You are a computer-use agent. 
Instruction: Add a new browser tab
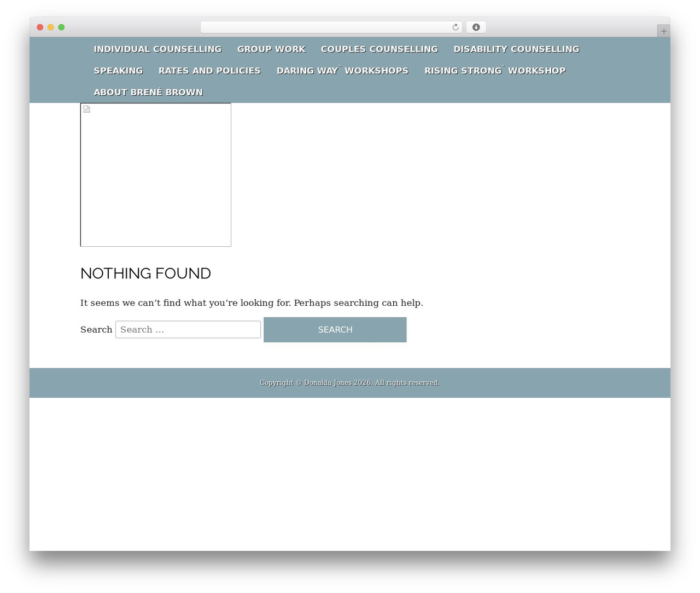click(663, 31)
